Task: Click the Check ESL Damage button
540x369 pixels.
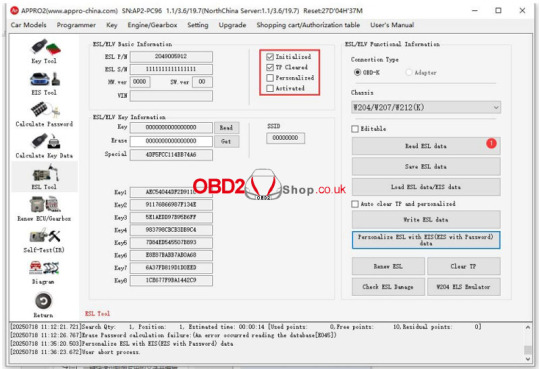Action: (388, 287)
